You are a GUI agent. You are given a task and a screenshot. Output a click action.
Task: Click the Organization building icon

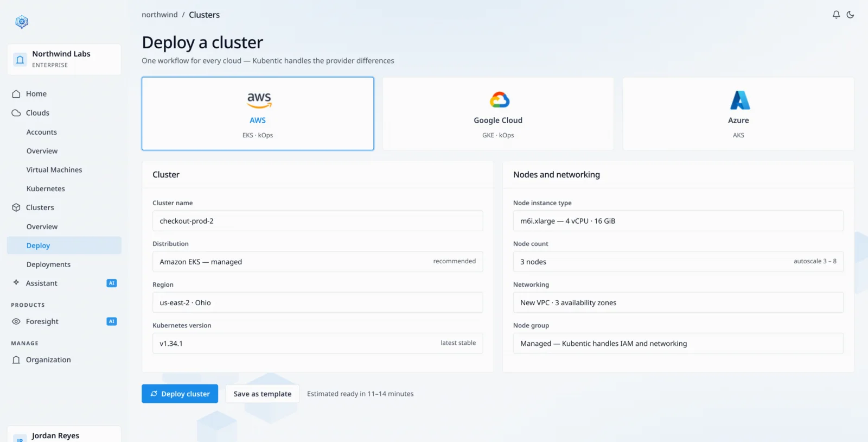(x=16, y=360)
